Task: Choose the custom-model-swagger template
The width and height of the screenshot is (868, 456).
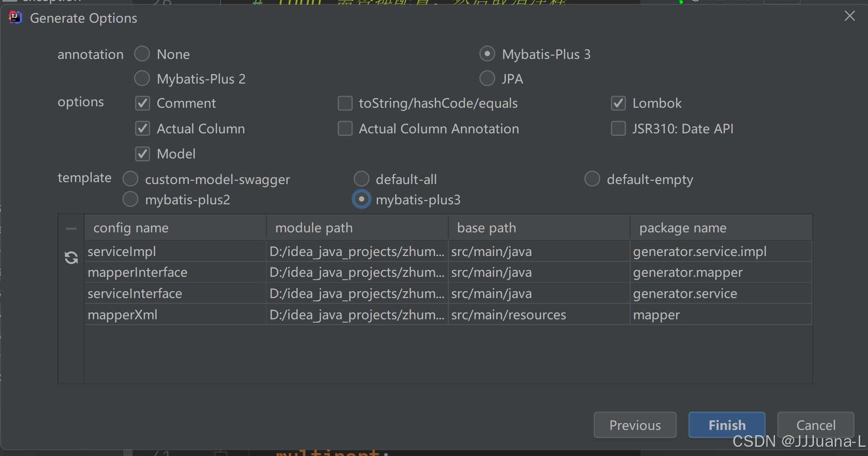Action: pyautogui.click(x=130, y=179)
